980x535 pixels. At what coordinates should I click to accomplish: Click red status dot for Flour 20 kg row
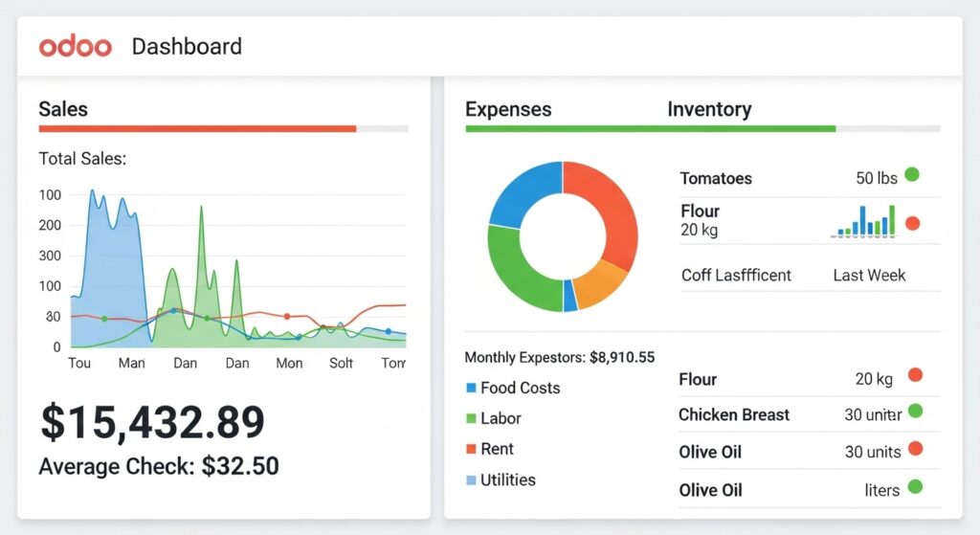coord(915,375)
